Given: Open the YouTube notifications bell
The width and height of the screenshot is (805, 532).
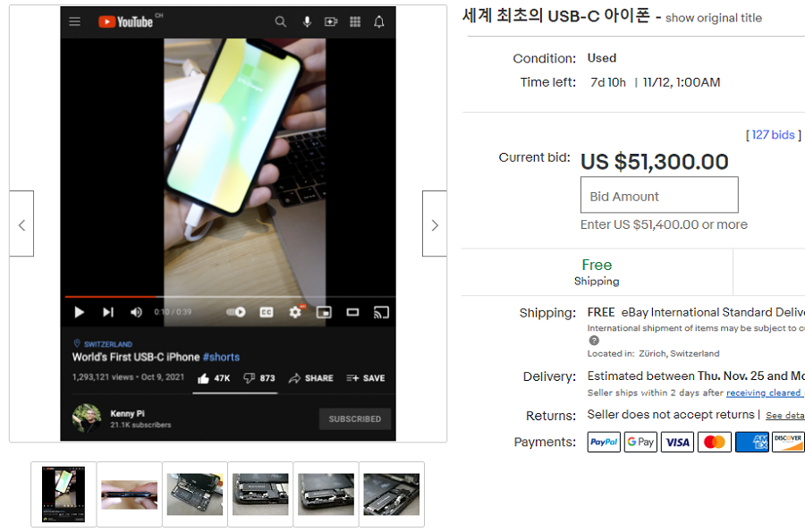Looking at the screenshot, I should (x=379, y=21).
